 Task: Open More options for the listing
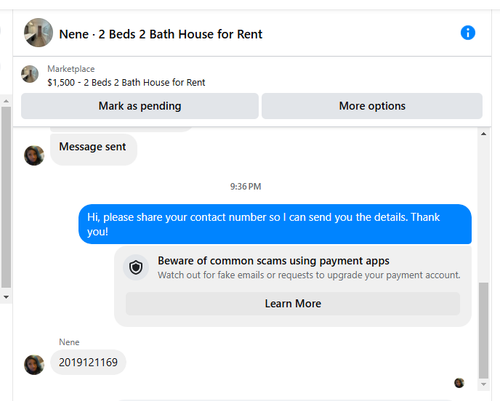pos(372,106)
